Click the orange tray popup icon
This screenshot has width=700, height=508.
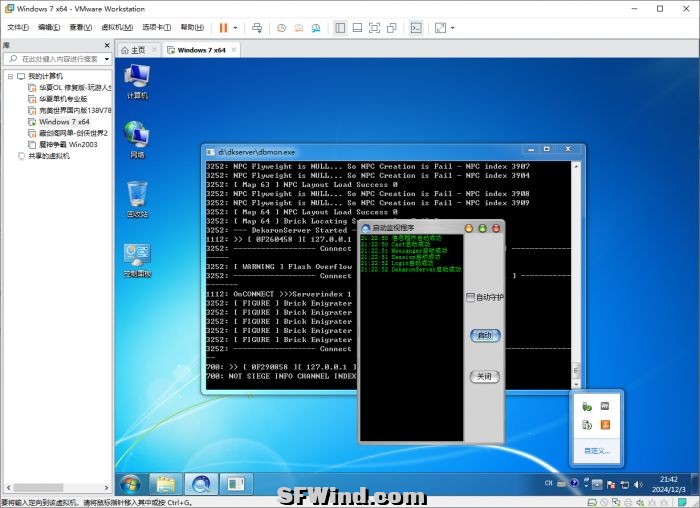coord(605,425)
